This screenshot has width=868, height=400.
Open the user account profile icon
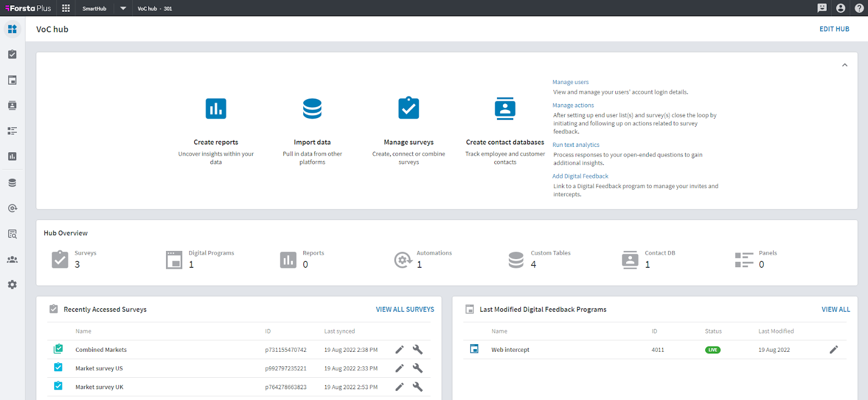click(x=840, y=8)
